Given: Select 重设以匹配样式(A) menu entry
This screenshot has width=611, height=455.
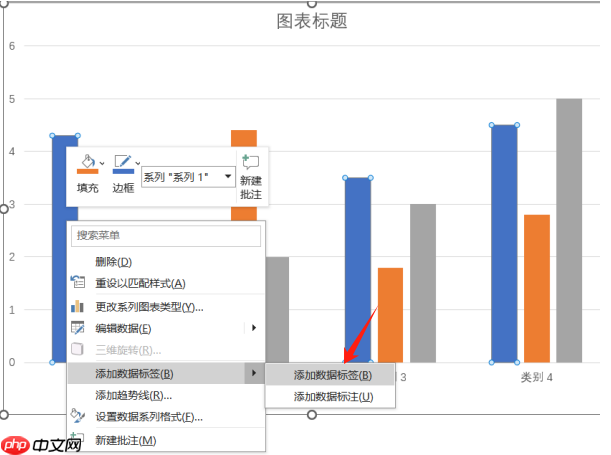Looking at the screenshot, I should pos(140,283).
